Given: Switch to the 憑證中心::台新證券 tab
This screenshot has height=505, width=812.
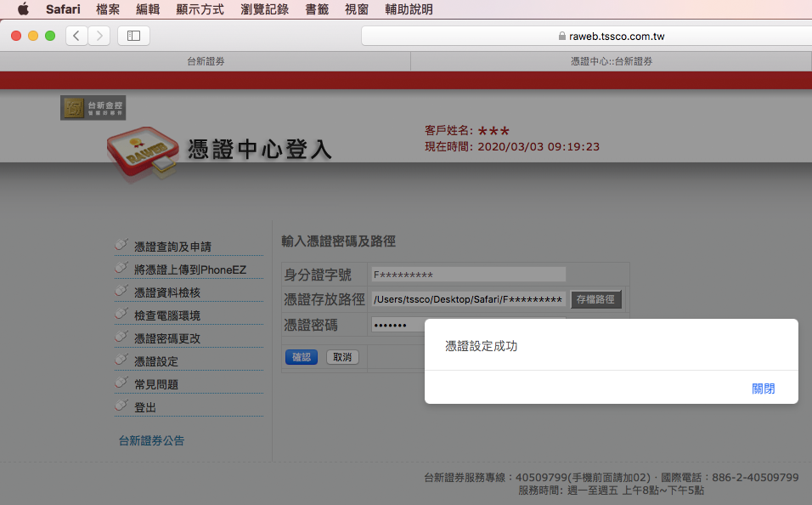Looking at the screenshot, I should pos(612,61).
